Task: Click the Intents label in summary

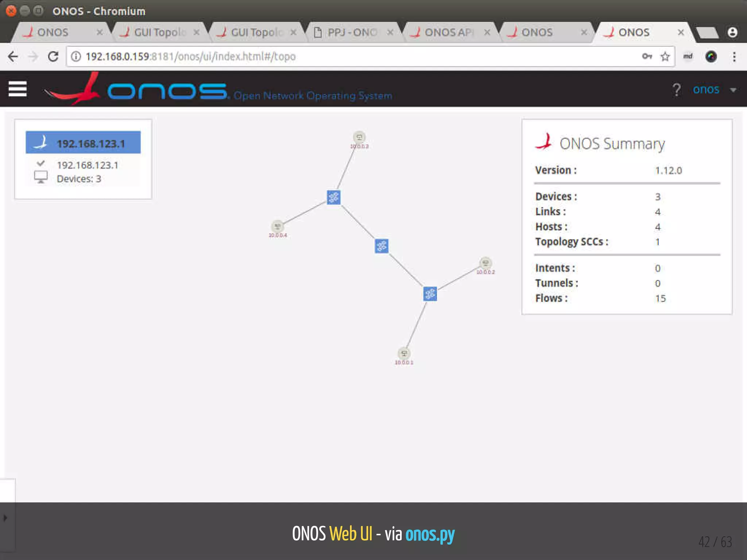Action: pyautogui.click(x=555, y=268)
